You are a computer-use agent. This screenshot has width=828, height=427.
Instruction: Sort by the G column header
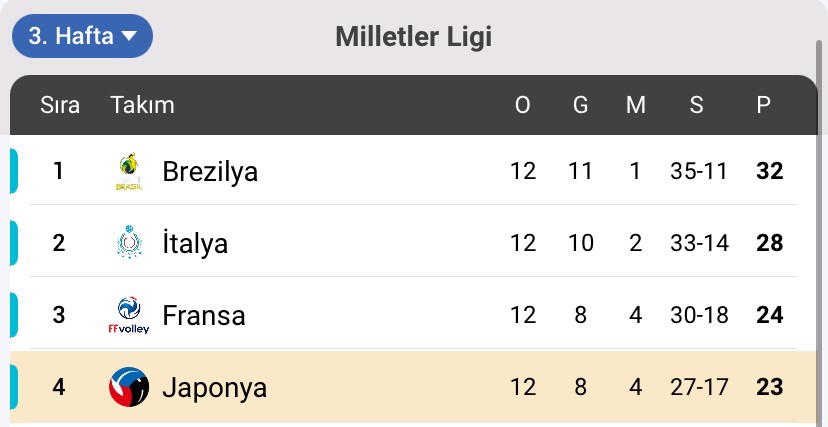pyautogui.click(x=580, y=105)
